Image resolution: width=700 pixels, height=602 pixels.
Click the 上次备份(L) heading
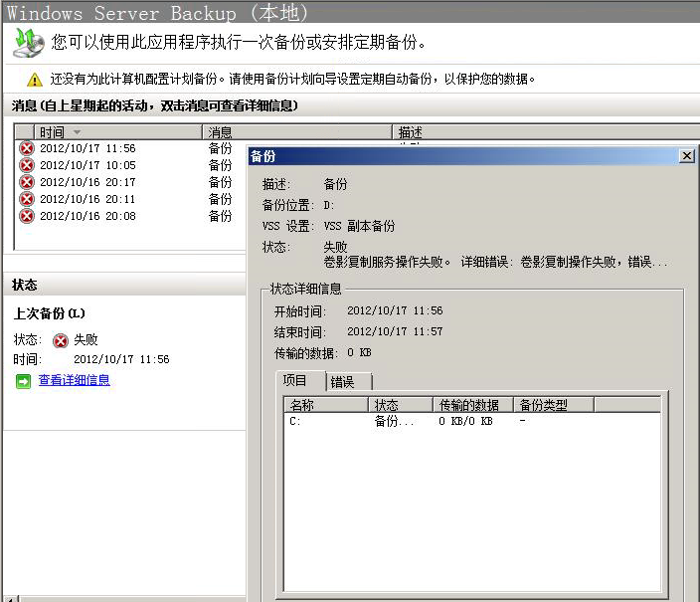(x=49, y=313)
